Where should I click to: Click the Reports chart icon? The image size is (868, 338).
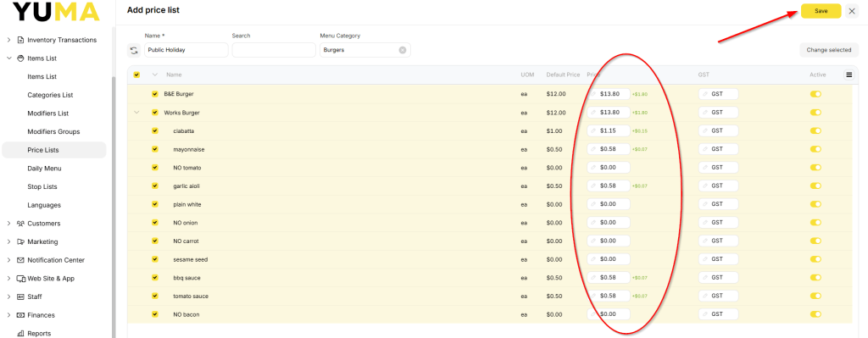pyautogui.click(x=21, y=334)
